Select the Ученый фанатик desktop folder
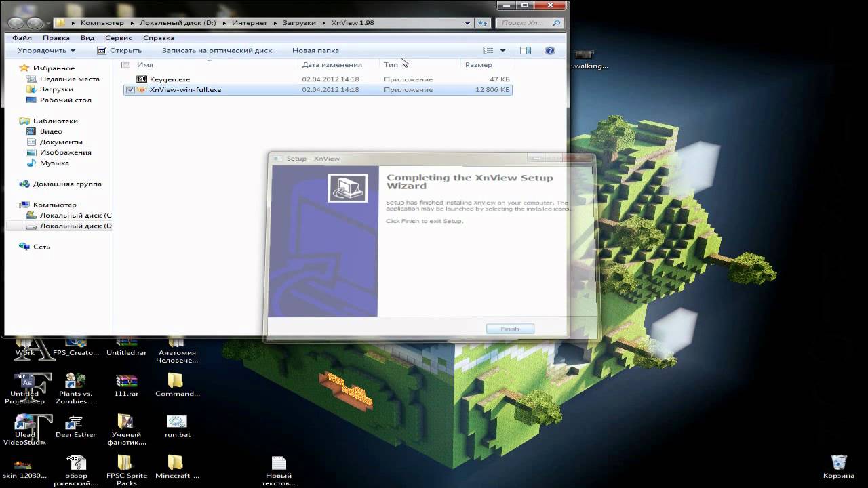This screenshot has height=488, width=868. pos(126,430)
